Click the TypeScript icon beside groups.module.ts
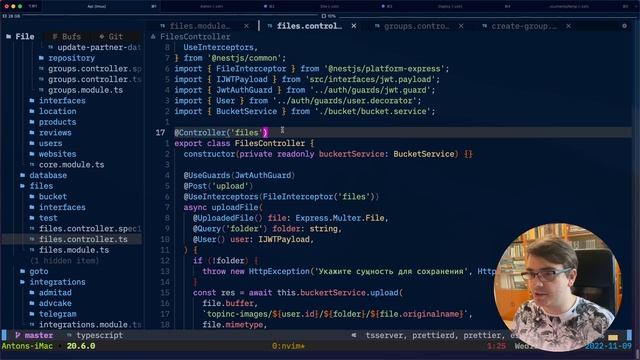This screenshot has width=640, height=360. coord(41,90)
